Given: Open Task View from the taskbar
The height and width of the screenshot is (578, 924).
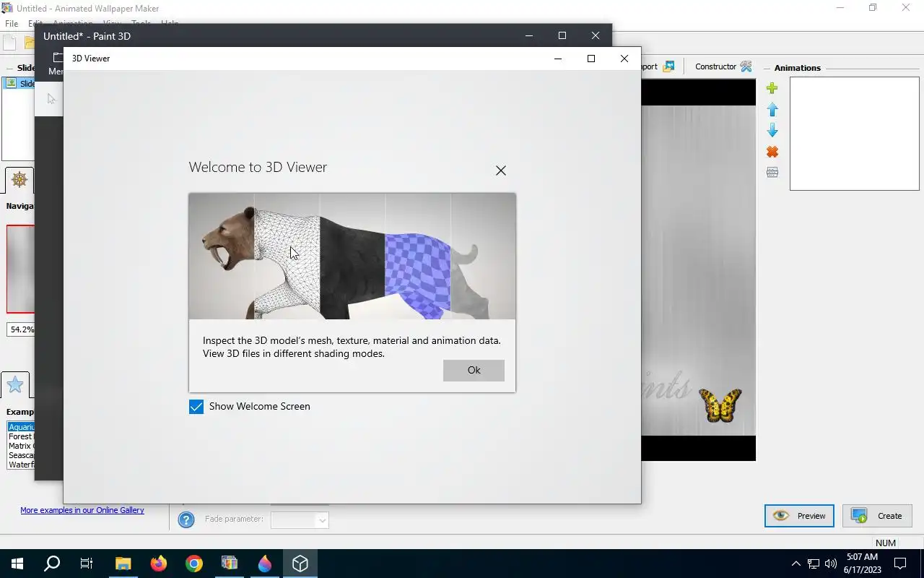Looking at the screenshot, I should pyautogui.click(x=87, y=564).
